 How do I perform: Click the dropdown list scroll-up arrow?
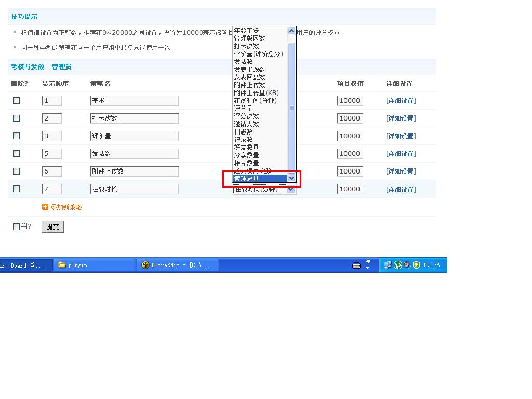(291, 30)
